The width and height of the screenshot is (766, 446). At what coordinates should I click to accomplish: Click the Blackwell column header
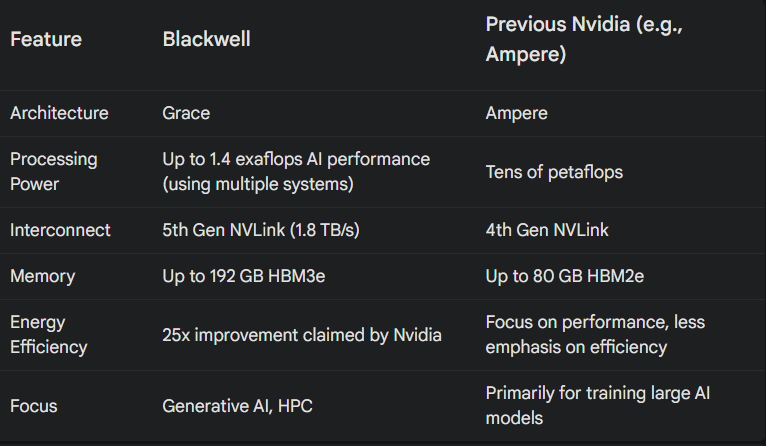pyautogui.click(x=206, y=40)
